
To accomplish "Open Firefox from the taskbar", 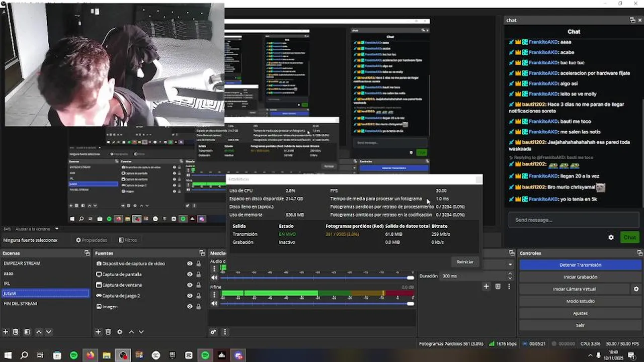I will coord(90,355).
